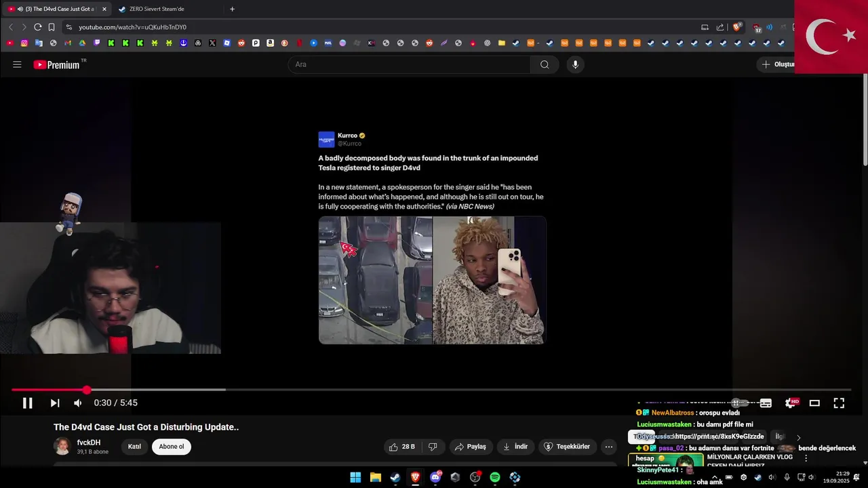Image resolution: width=868 pixels, height=488 pixels.
Task: Click the youtube.com address bar URL
Action: [132, 27]
